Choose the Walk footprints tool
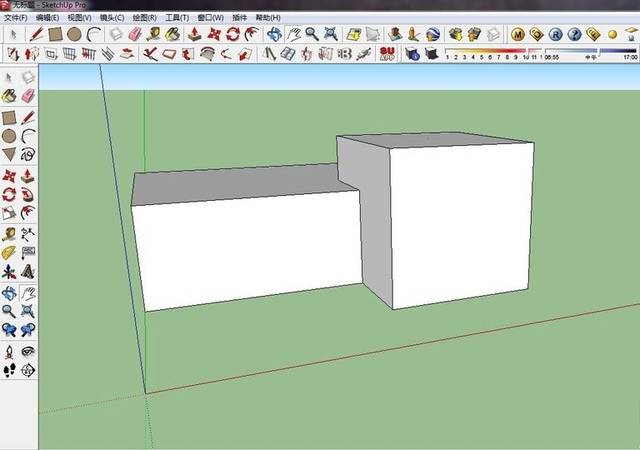Screen dimensions: 640x450 9,370
